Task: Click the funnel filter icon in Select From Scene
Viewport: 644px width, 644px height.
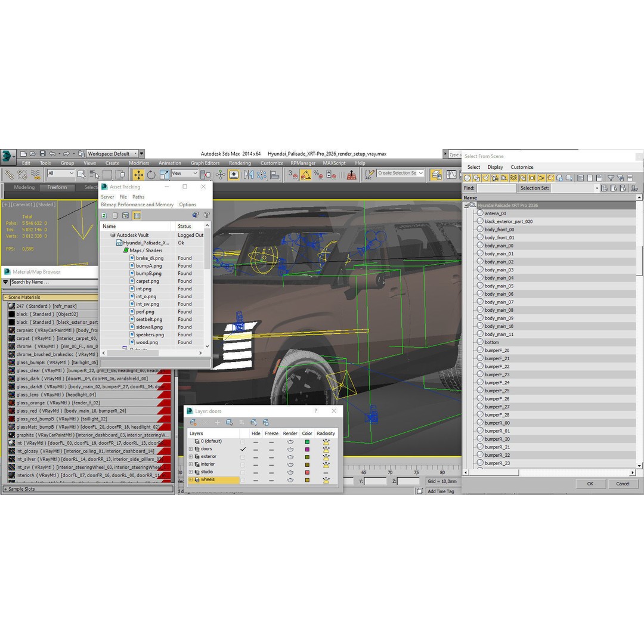Action: (x=611, y=178)
